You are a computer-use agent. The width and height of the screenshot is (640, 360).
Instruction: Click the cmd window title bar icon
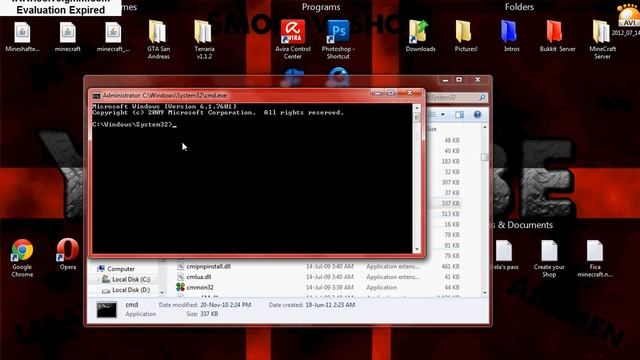96,96
